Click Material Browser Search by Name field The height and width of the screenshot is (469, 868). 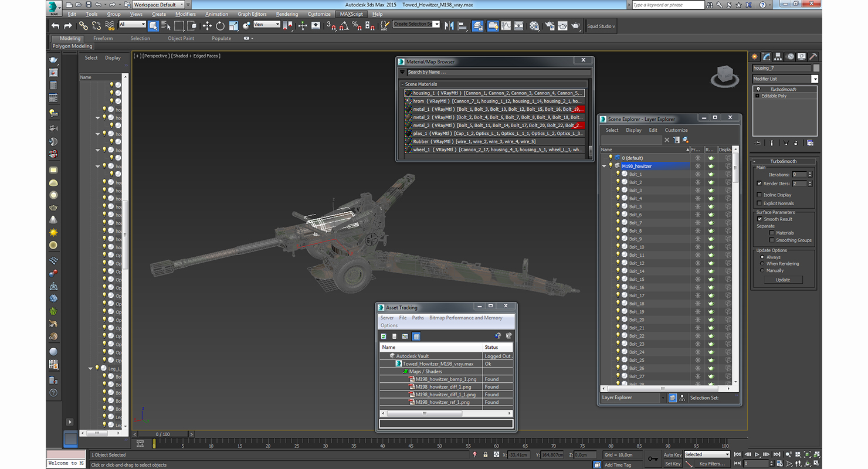pos(499,72)
